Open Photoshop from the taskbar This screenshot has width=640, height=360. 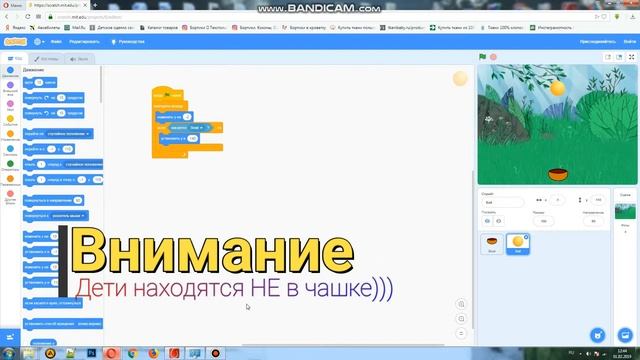coord(91,353)
